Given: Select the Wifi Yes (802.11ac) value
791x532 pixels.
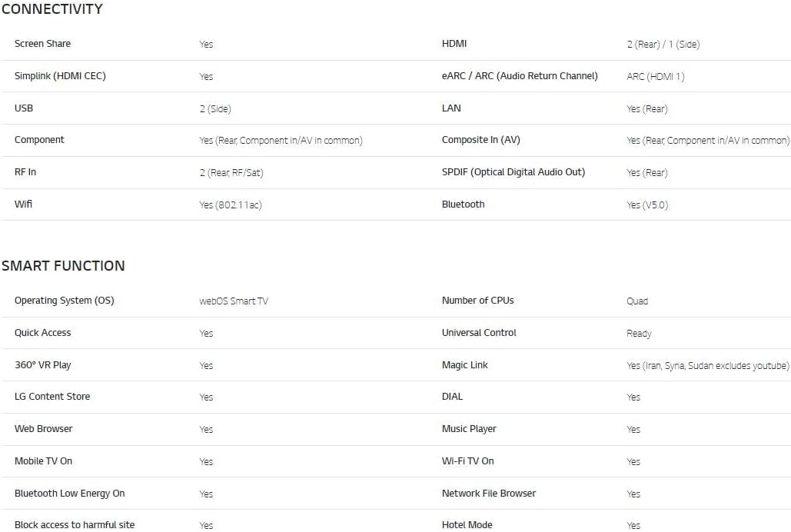Looking at the screenshot, I should (x=230, y=205).
